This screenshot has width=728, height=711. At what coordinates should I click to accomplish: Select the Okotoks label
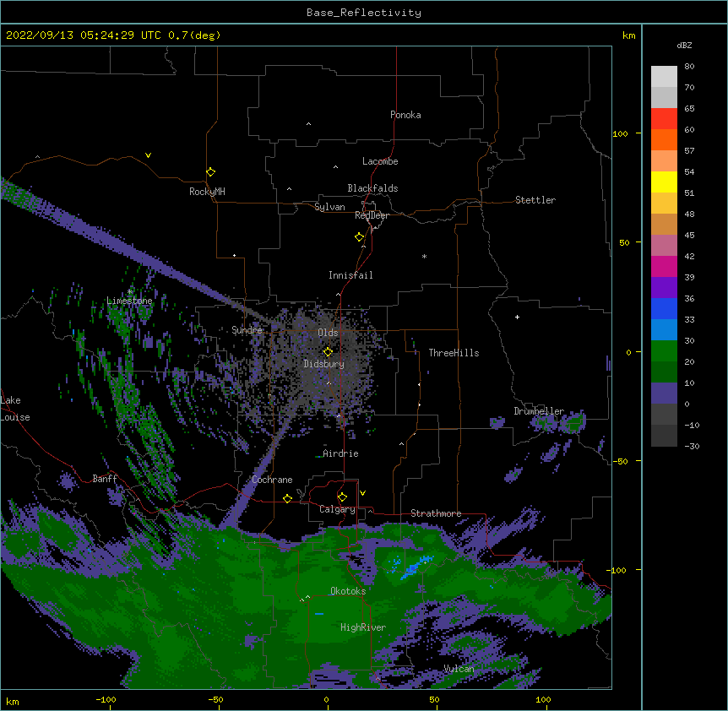click(x=348, y=591)
